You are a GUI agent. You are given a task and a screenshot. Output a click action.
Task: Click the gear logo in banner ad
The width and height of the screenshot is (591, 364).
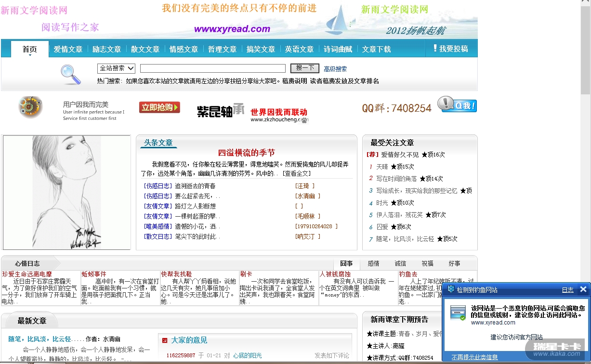tap(31, 107)
